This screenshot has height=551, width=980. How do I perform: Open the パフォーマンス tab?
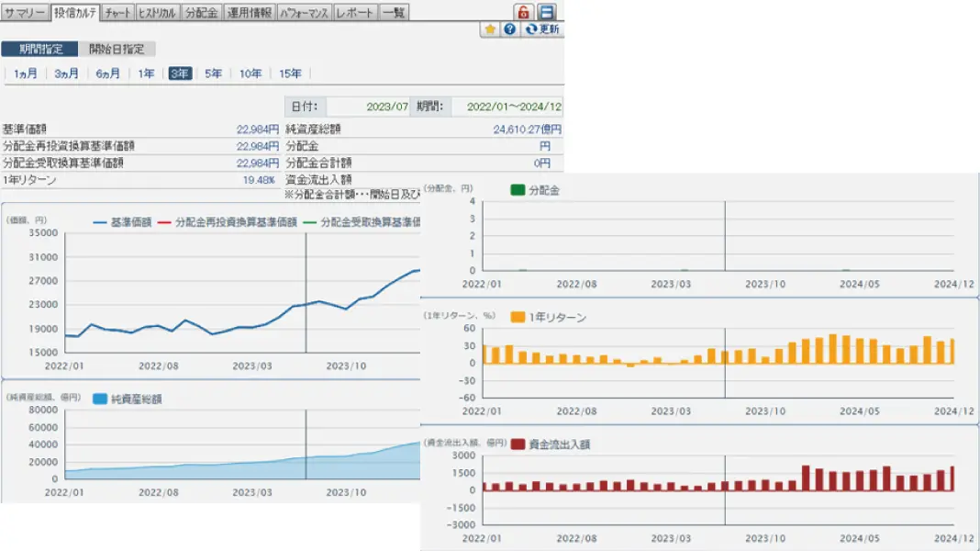click(x=305, y=13)
